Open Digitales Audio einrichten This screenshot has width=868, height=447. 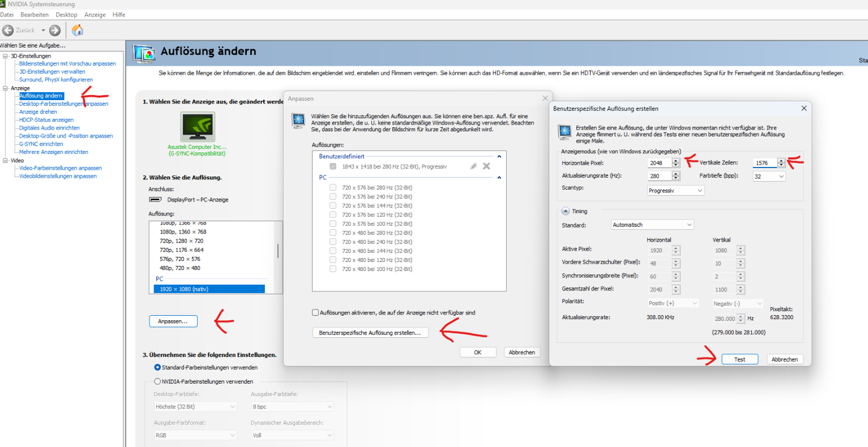pyautogui.click(x=49, y=128)
